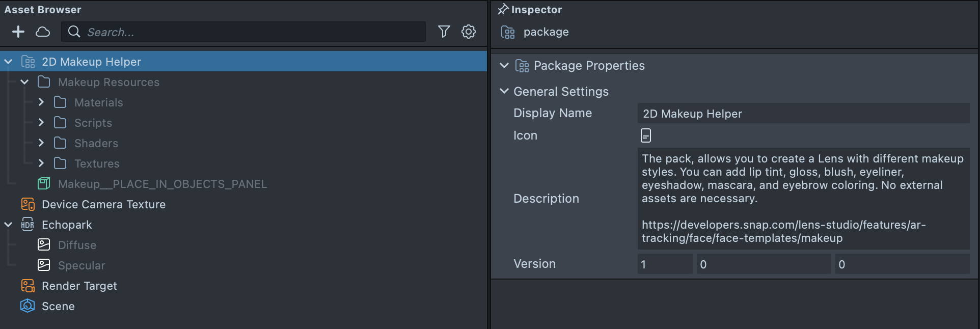Select the Device Camera Texture asset
The width and height of the screenshot is (980, 329).
pyautogui.click(x=103, y=204)
